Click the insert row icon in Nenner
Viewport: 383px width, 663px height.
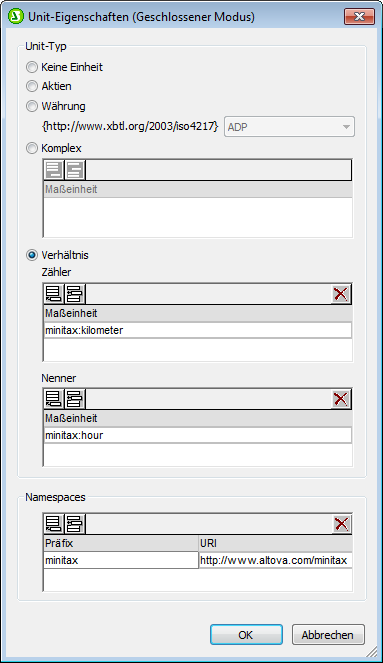point(75,399)
